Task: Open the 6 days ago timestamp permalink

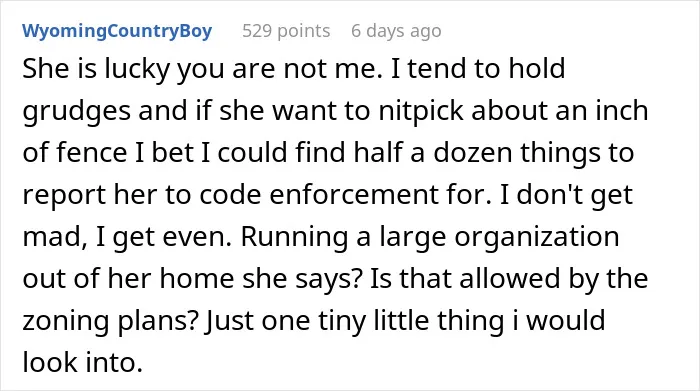Action: (396, 31)
